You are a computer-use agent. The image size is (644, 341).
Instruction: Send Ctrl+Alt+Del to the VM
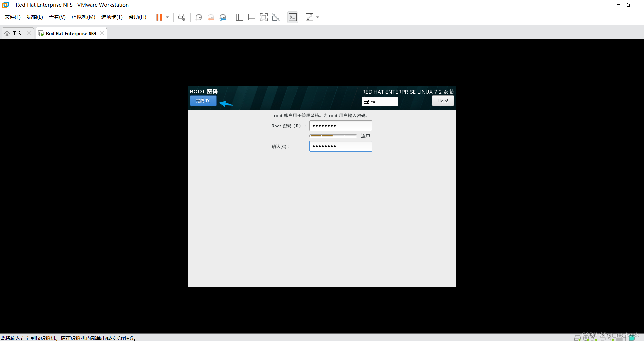[182, 17]
